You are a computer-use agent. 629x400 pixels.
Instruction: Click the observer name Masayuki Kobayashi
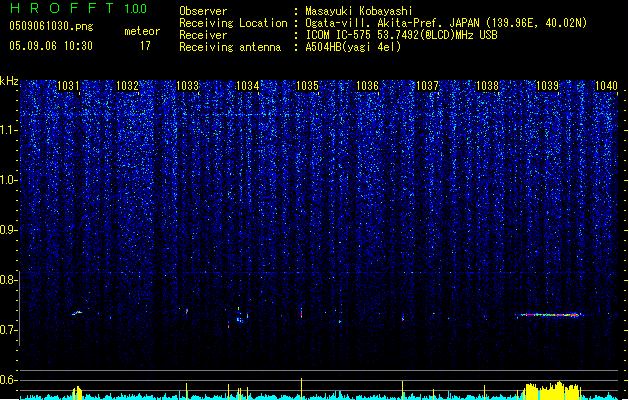[x=359, y=11]
